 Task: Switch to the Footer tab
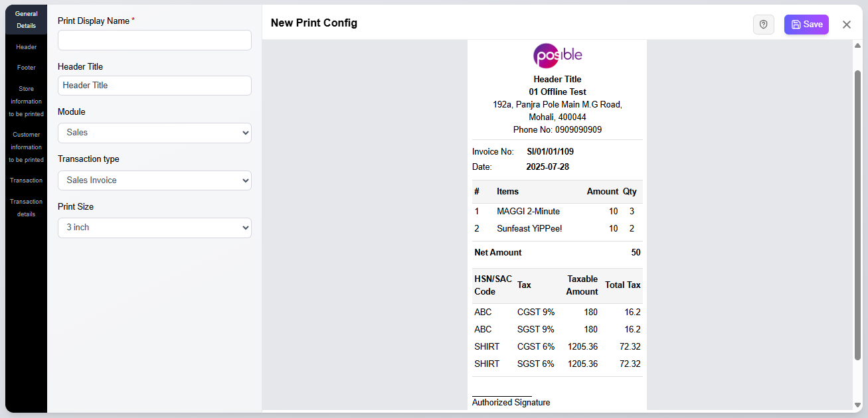pos(26,68)
